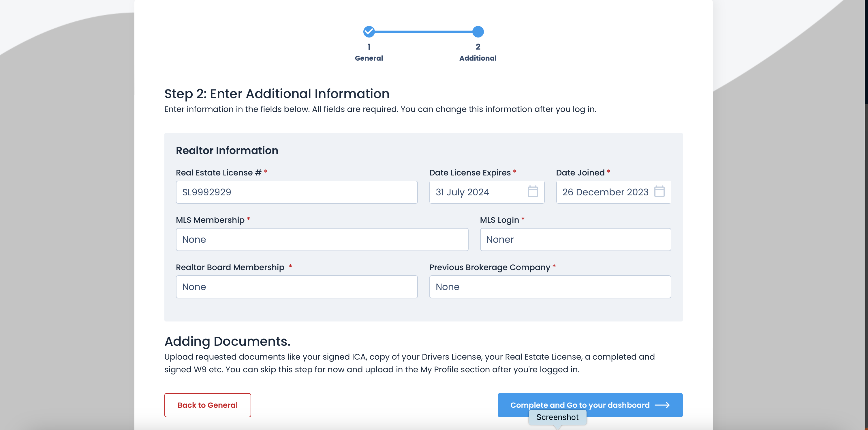Screen dimensions: 868x430
Task: Edit the Previous Brokerage Company field
Action: click(550, 287)
